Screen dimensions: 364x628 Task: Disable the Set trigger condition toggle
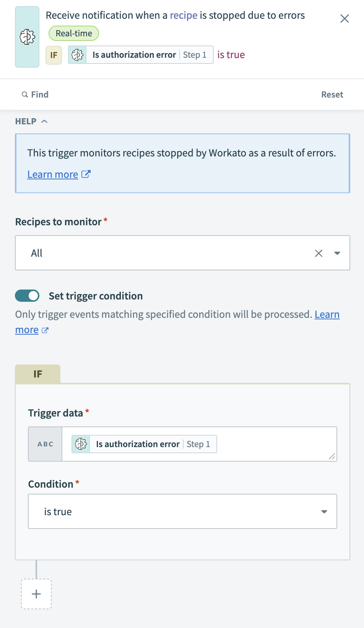coord(27,296)
